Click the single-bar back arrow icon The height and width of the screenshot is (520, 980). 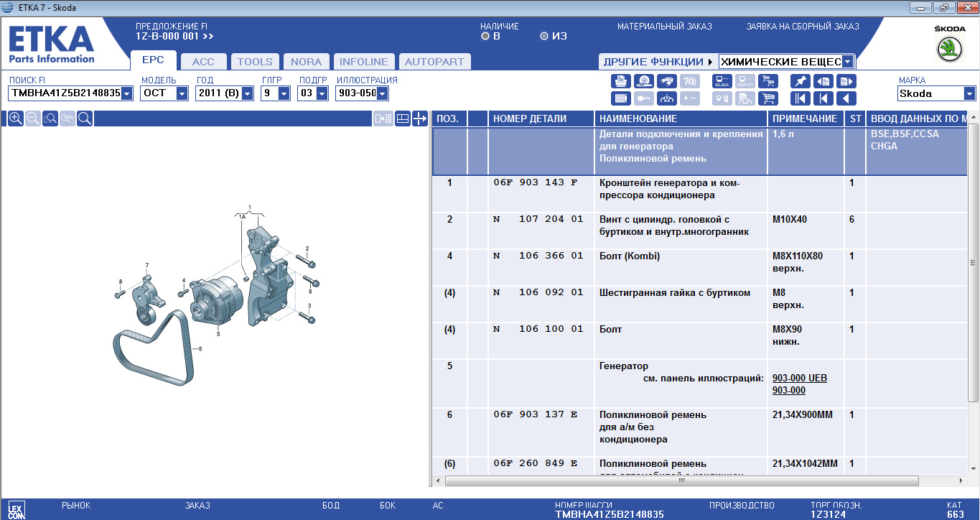(823, 98)
